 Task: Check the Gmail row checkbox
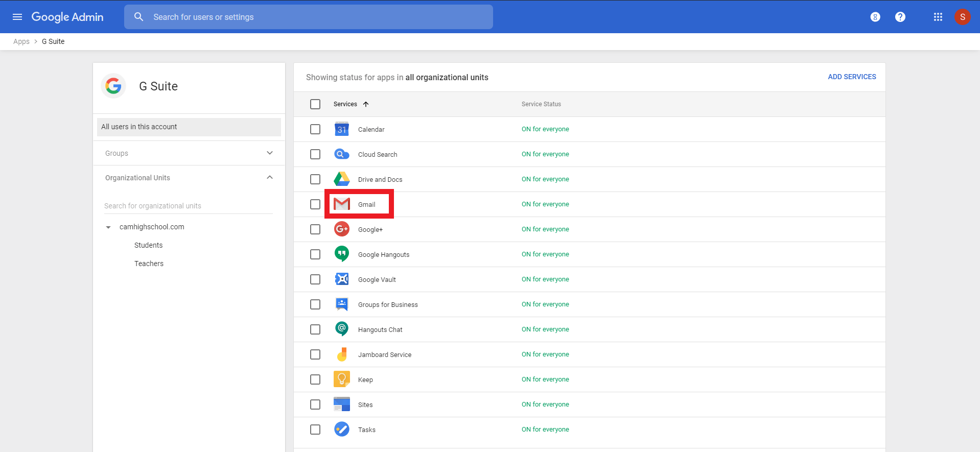click(x=315, y=204)
